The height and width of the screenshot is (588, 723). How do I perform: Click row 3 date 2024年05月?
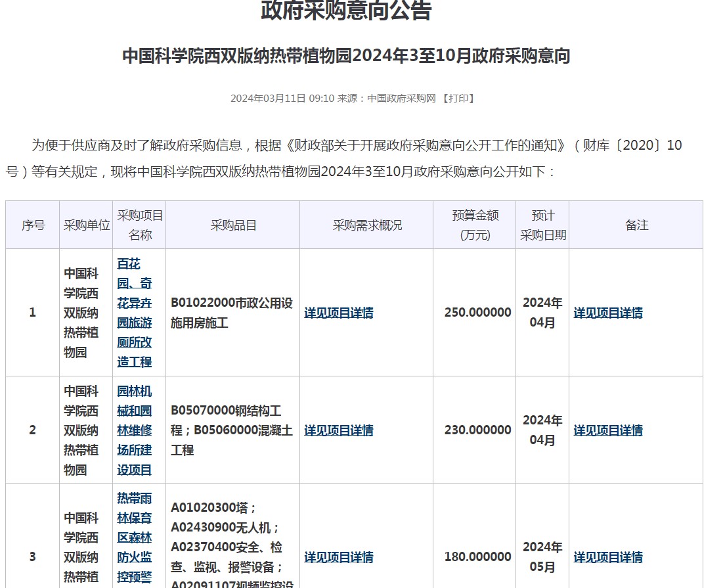[x=542, y=557]
